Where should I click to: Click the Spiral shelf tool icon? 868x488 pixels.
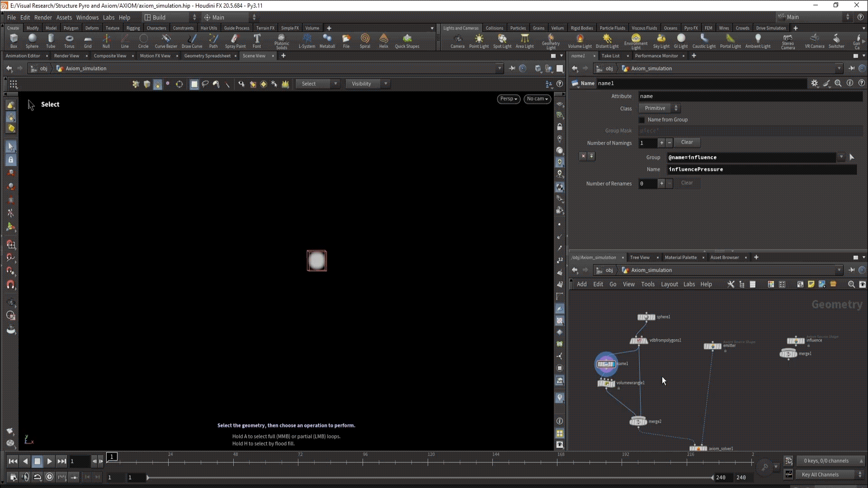tap(365, 41)
